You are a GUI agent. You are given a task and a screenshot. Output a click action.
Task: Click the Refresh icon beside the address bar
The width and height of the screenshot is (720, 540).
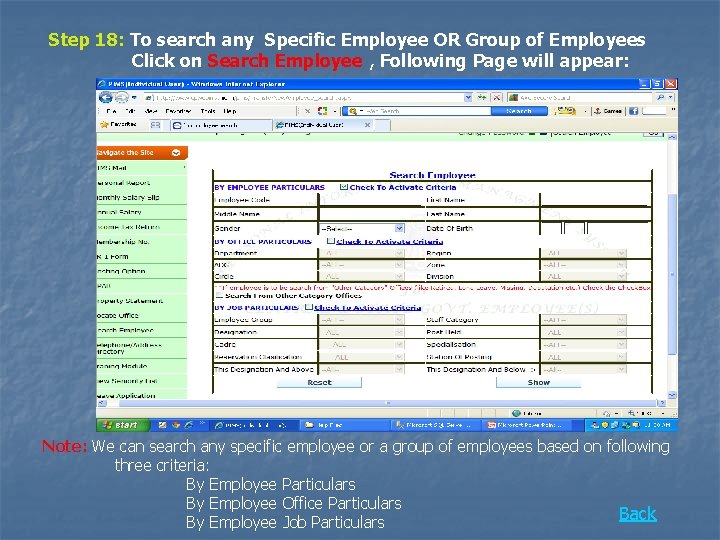(x=482, y=97)
